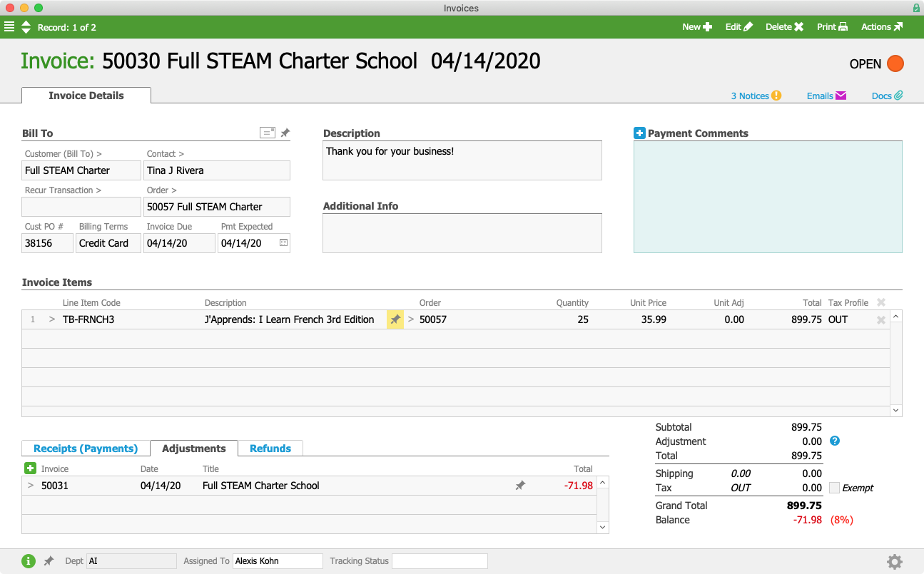Click line item code TB-FRNCH3
Image resolution: width=924 pixels, height=574 pixels.
pos(88,319)
